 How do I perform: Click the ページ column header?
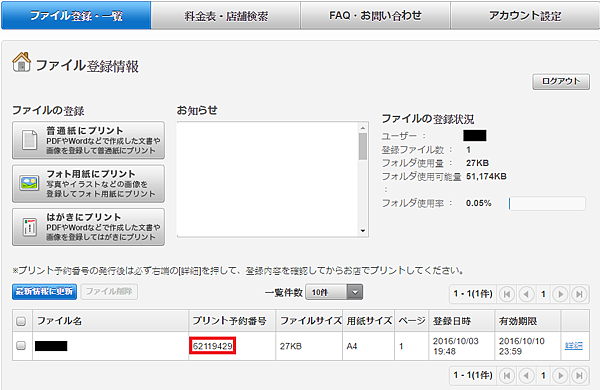point(412,321)
